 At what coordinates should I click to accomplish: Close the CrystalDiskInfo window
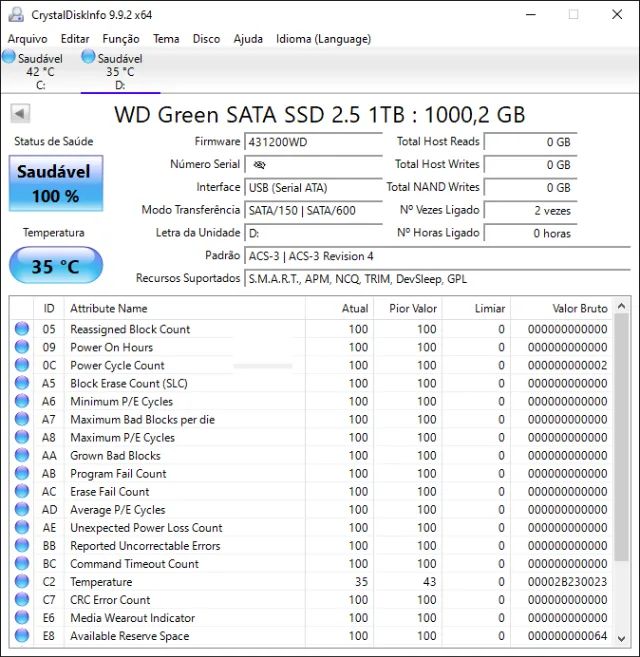[617, 14]
